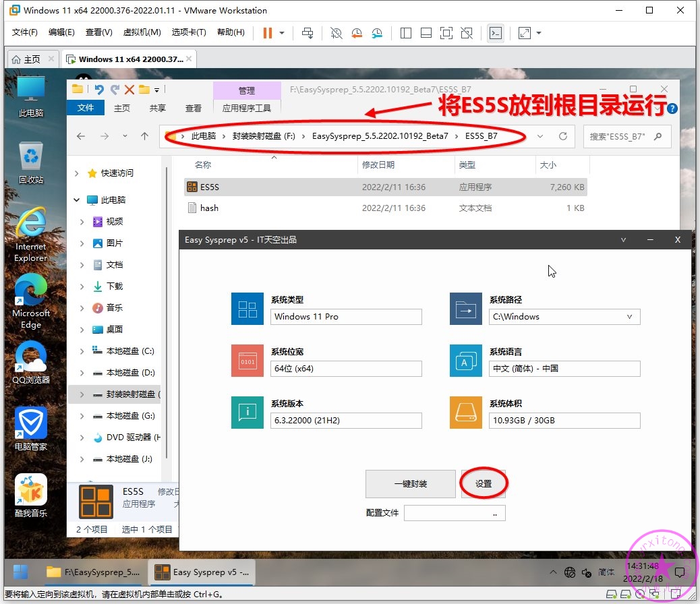The width and height of the screenshot is (700, 604).
Task: Switch to F:\EasySysprep taskbar Explorer item
Action: (93, 572)
